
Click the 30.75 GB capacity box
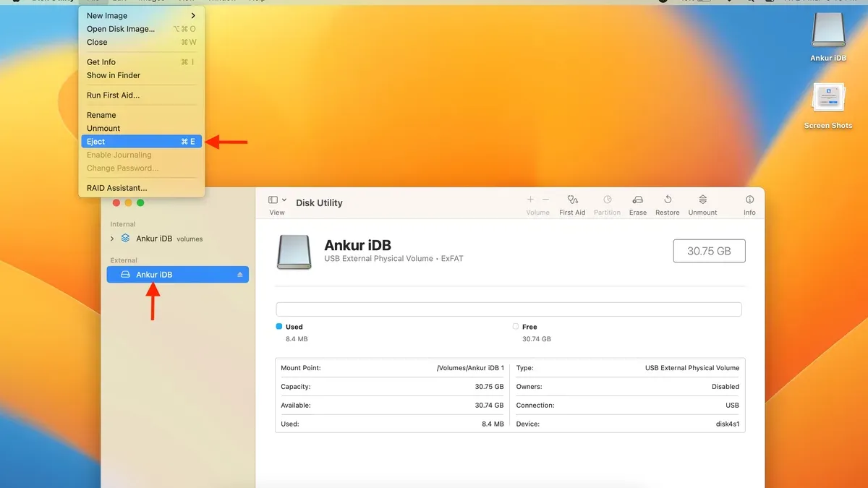(709, 251)
